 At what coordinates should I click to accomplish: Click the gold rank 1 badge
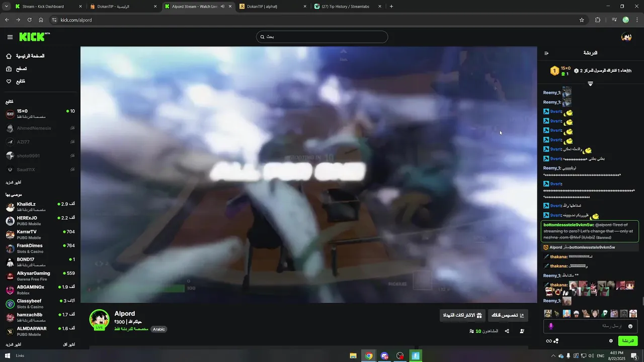click(x=554, y=71)
